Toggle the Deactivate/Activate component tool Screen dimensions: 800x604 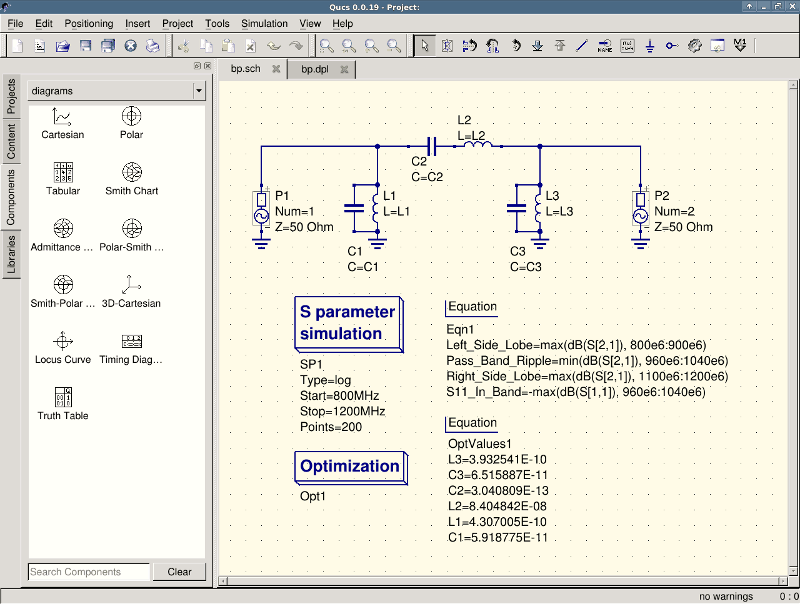tap(447, 46)
